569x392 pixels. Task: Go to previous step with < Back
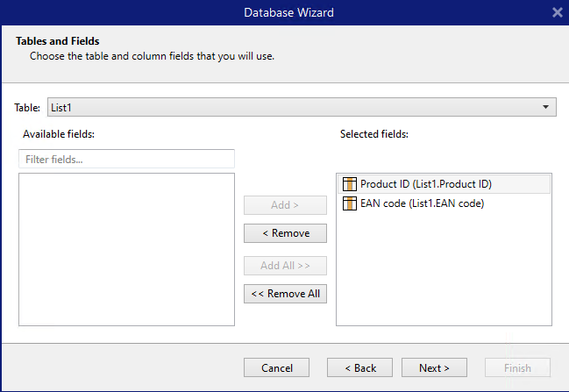(x=359, y=367)
